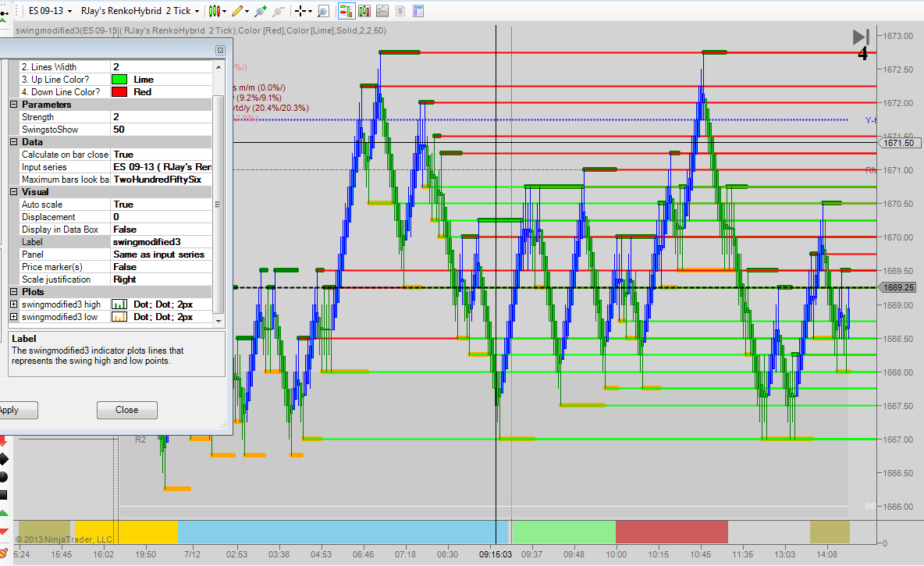Pick the Red Down Line color swatch
This screenshot has height=566, width=924.
pos(119,92)
